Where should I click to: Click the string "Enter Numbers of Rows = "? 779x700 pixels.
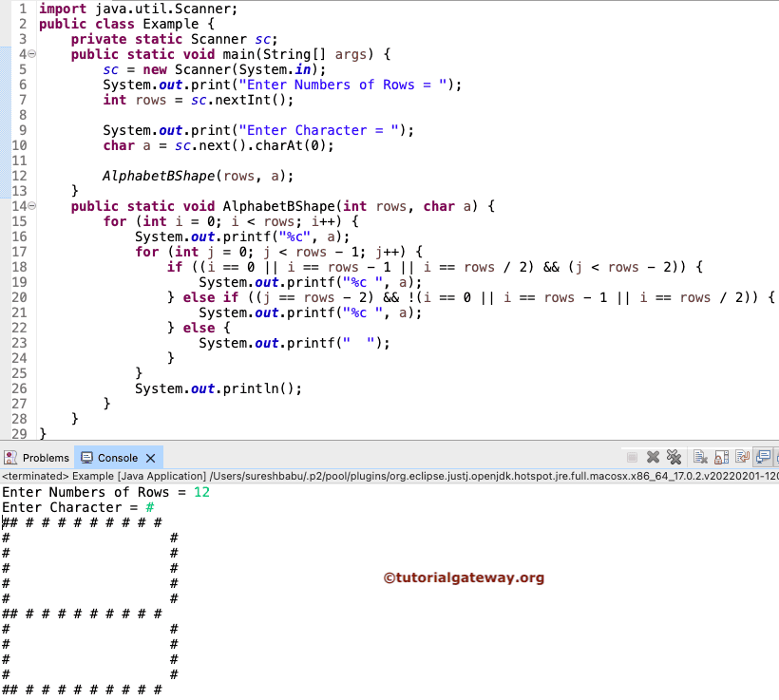342,85
